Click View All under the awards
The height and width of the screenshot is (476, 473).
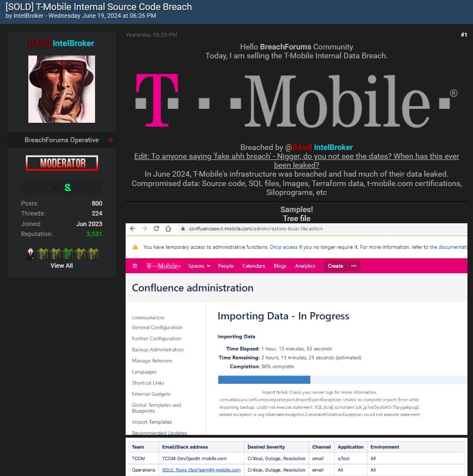point(61,265)
